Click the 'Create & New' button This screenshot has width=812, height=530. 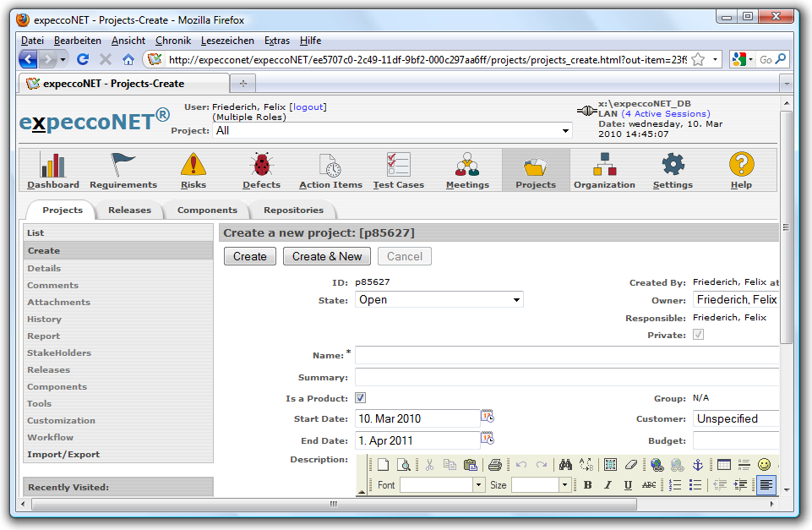coord(326,257)
